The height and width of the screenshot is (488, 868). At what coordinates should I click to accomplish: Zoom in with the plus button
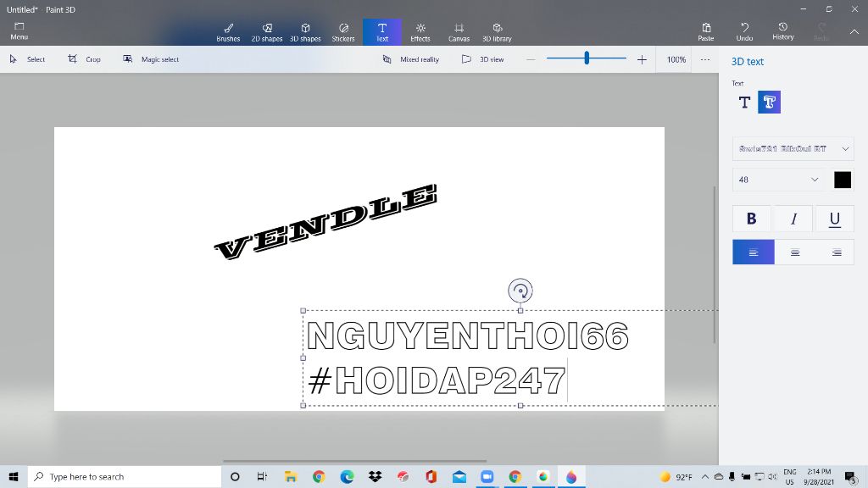tap(642, 59)
